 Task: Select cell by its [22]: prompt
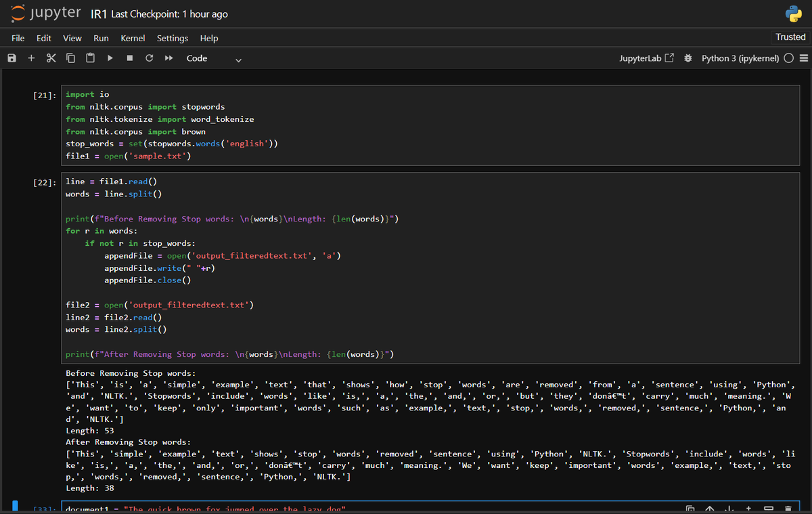(45, 182)
